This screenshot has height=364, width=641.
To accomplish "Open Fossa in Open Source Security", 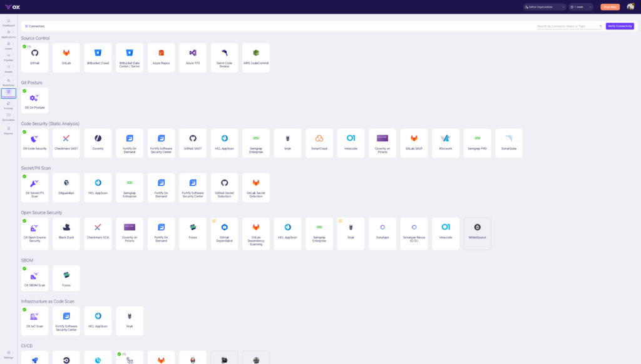I will coord(193,234).
